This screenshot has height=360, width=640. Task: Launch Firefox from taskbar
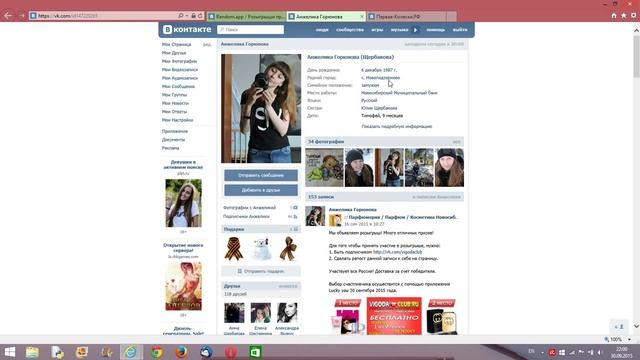(x=181, y=352)
